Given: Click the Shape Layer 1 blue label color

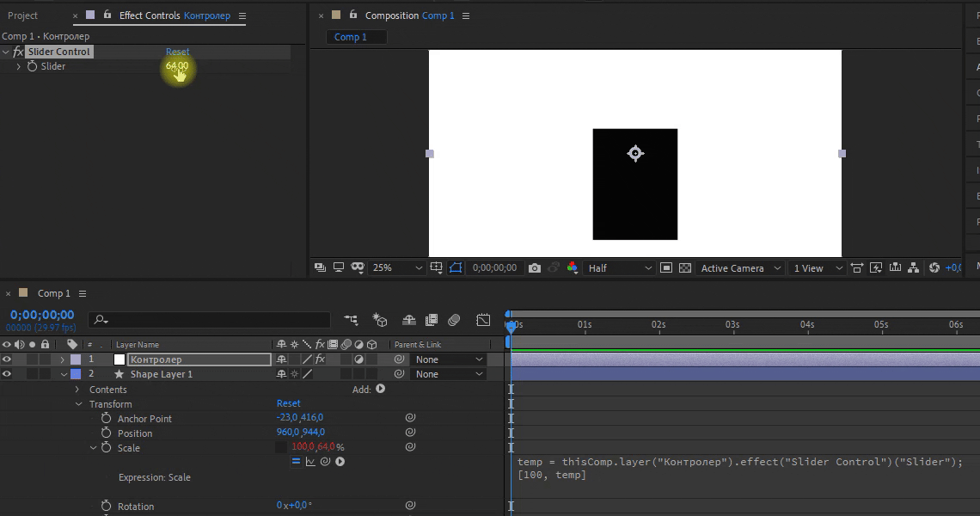Looking at the screenshot, I should click(76, 374).
